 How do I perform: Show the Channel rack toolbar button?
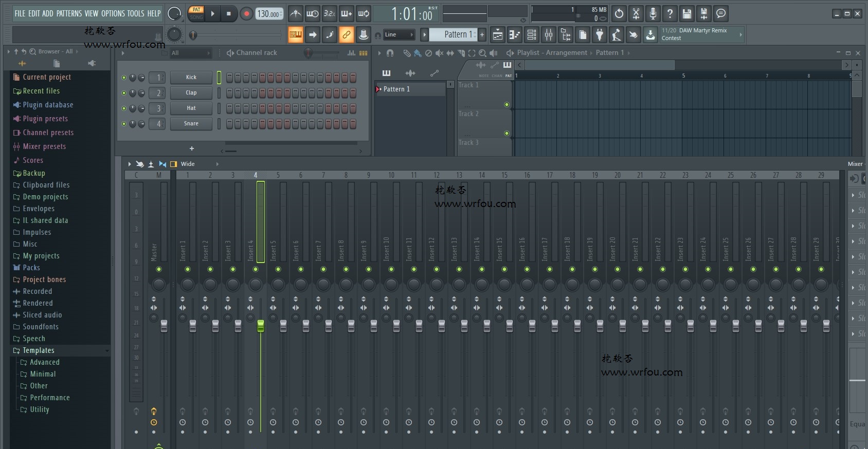click(532, 35)
